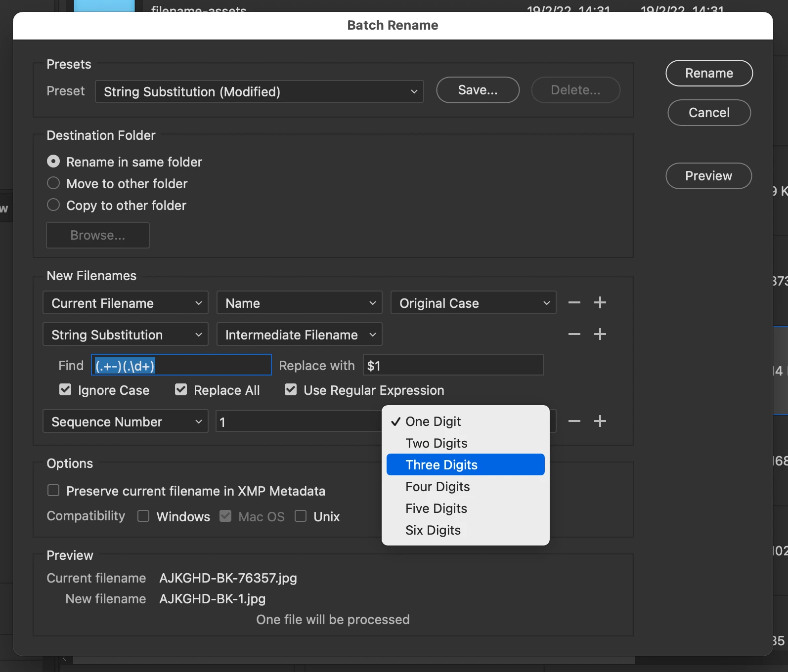The image size is (788, 672).
Task: Click Save... to save the preset
Action: point(478,90)
